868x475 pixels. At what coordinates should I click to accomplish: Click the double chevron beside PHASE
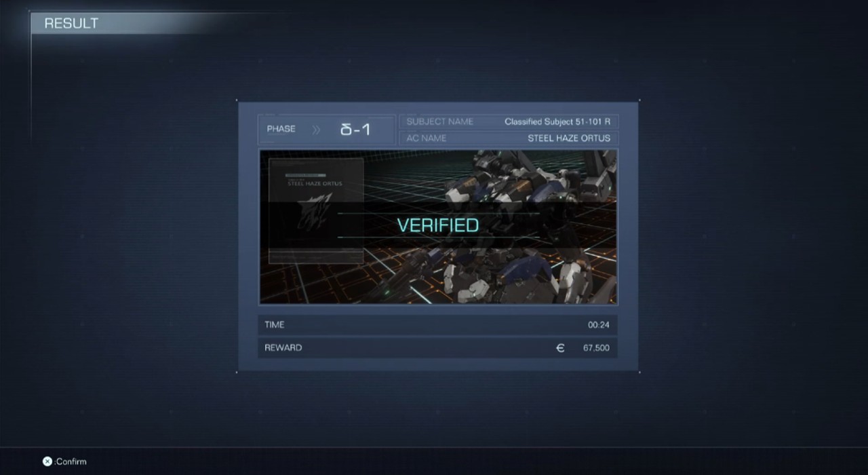pyautogui.click(x=316, y=130)
